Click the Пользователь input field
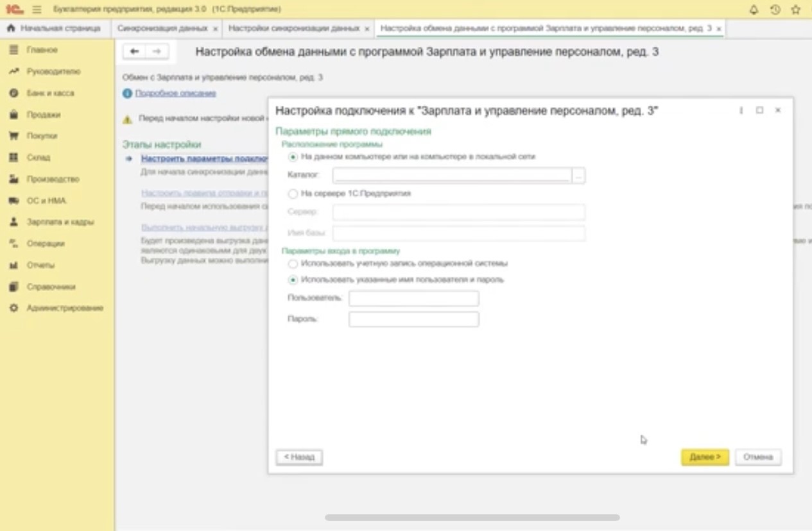 coord(413,298)
